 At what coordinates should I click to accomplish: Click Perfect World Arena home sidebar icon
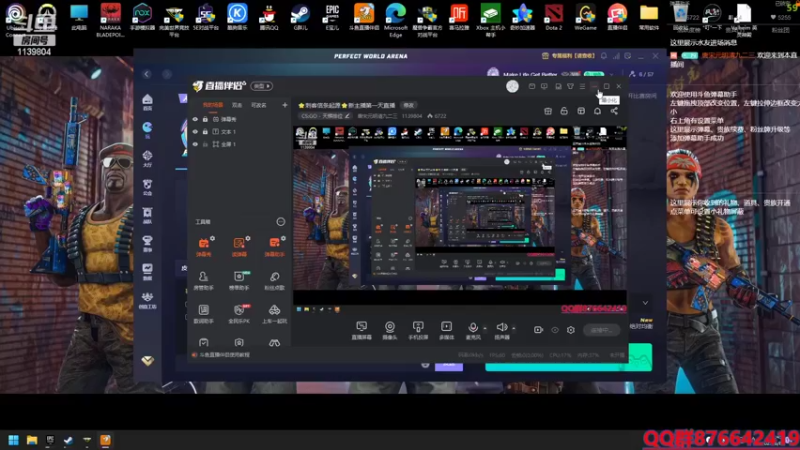pyautogui.click(x=147, y=102)
